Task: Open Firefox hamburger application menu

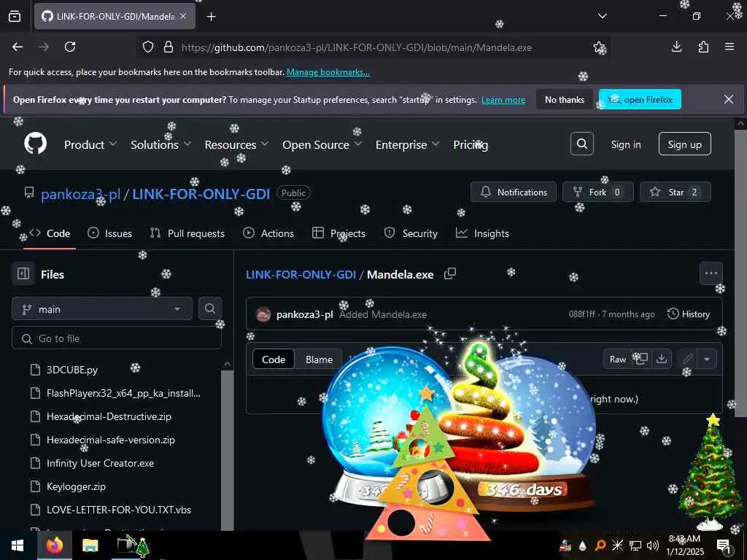Action: pos(729,47)
